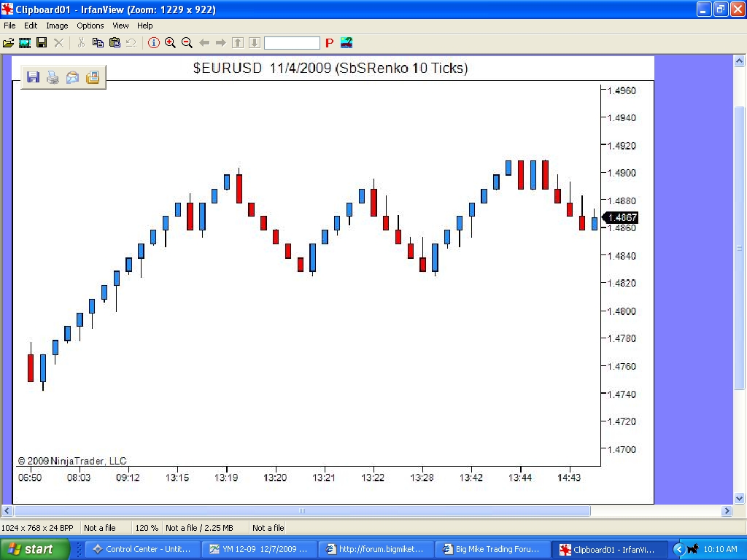Click the '120 %' zoom status entry

(x=147, y=528)
